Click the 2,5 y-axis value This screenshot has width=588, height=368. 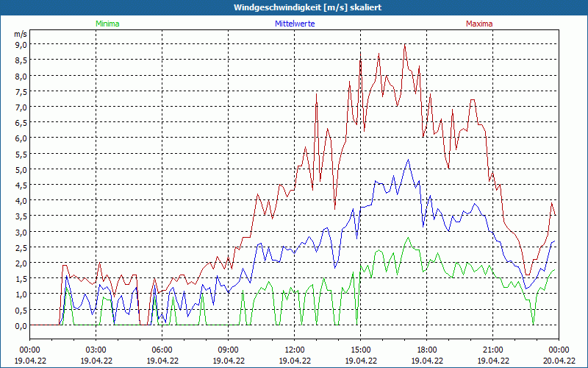[x=21, y=247]
